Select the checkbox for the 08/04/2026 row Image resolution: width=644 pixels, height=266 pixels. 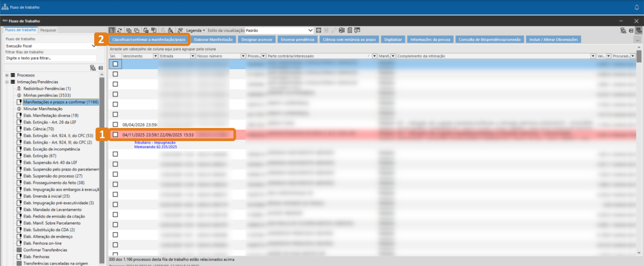coord(115,125)
